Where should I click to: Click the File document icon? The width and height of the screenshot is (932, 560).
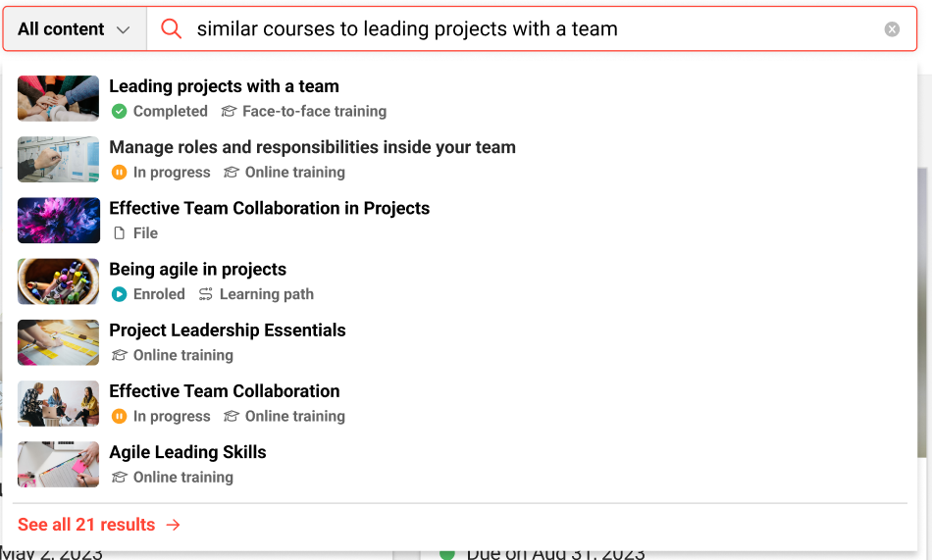coord(119,233)
